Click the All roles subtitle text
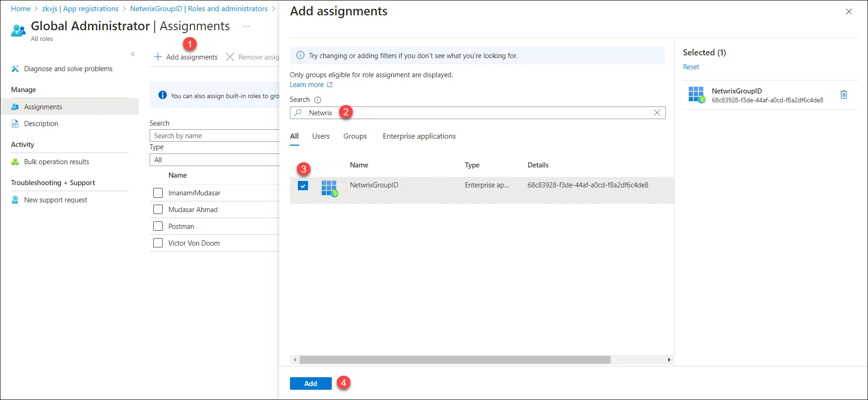868x400 pixels. pos(42,39)
